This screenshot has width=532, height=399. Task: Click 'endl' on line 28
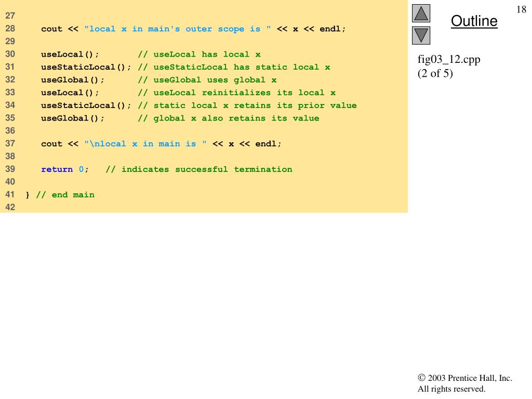click(x=330, y=29)
